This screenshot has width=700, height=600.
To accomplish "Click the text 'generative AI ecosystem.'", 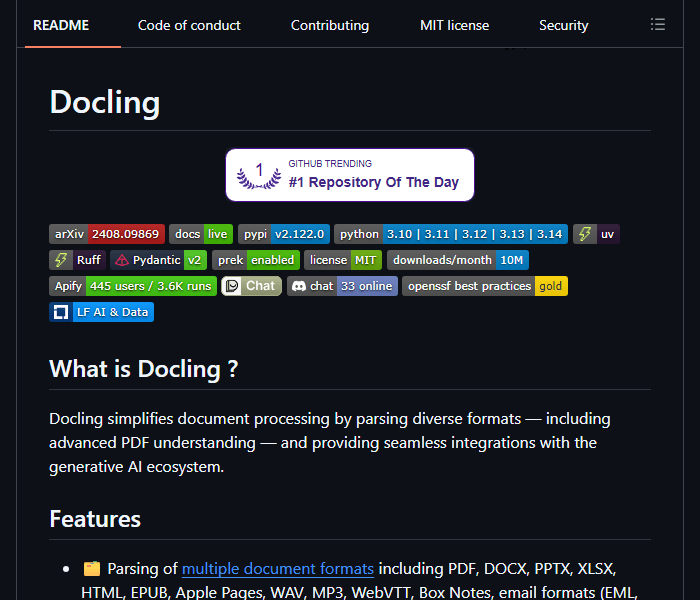I will click(x=137, y=467).
